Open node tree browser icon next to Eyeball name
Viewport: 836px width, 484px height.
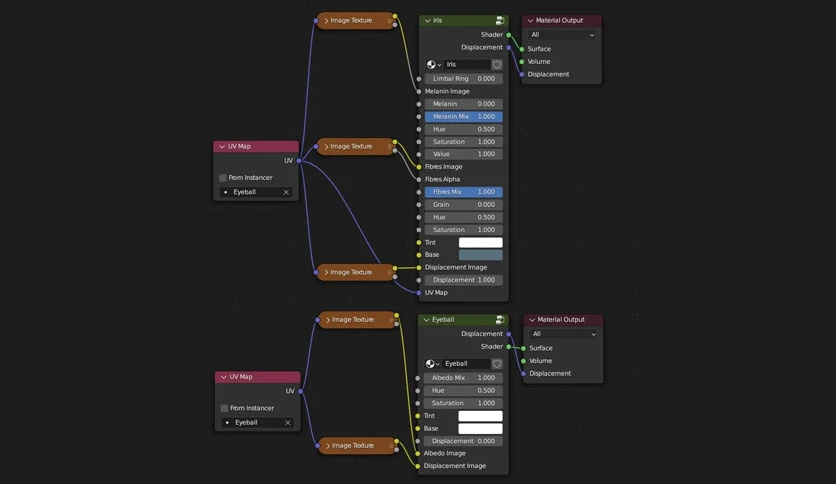(x=432, y=364)
